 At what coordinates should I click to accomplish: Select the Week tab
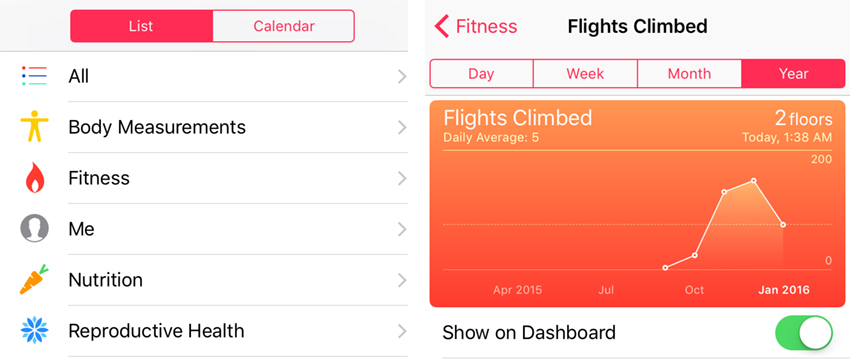[585, 74]
